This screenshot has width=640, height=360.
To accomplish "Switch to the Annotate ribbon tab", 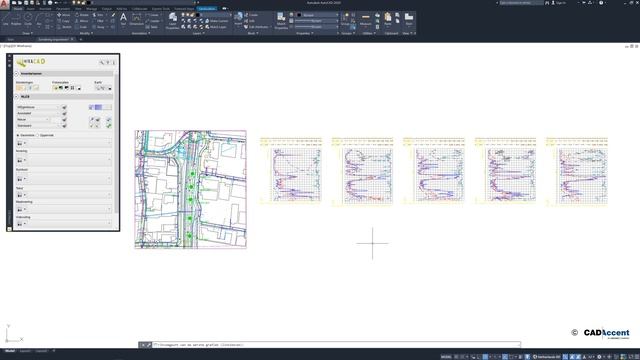I will click(x=45, y=9).
